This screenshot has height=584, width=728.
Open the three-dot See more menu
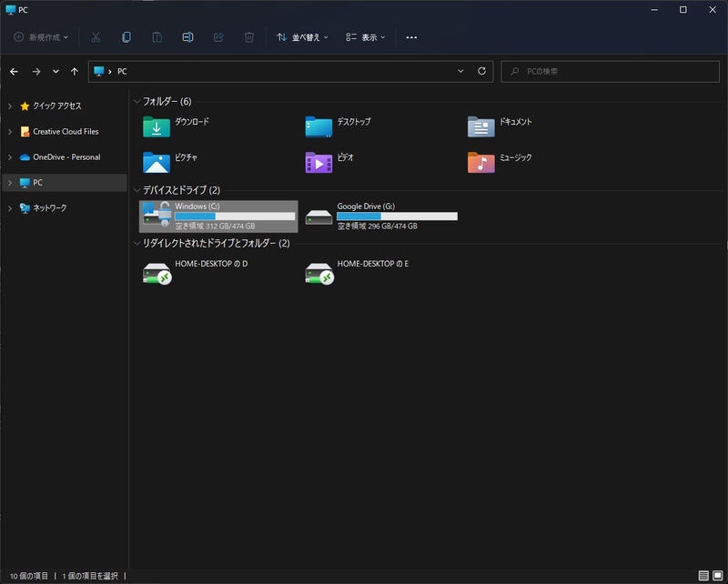point(411,37)
